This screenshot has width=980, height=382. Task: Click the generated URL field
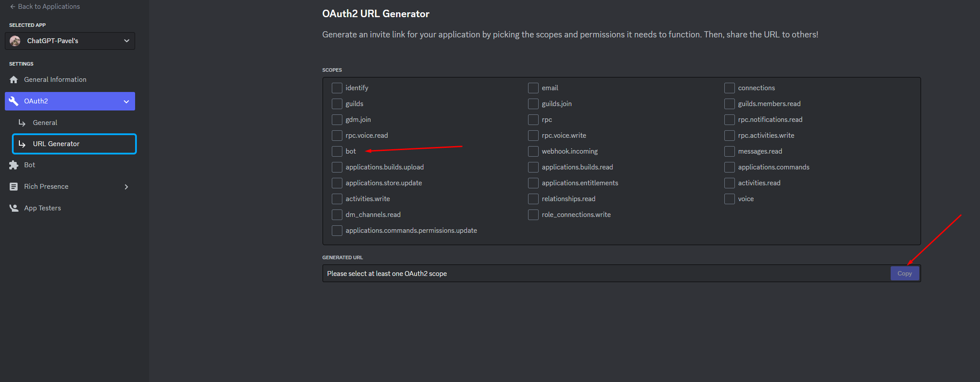point(572,273)
